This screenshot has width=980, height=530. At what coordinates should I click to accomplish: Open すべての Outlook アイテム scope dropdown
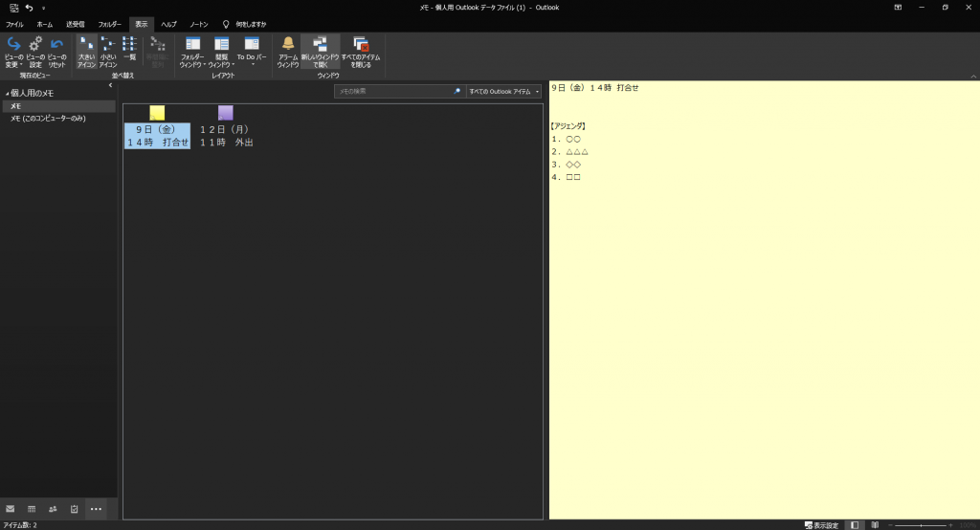click(x=503, y=91)
